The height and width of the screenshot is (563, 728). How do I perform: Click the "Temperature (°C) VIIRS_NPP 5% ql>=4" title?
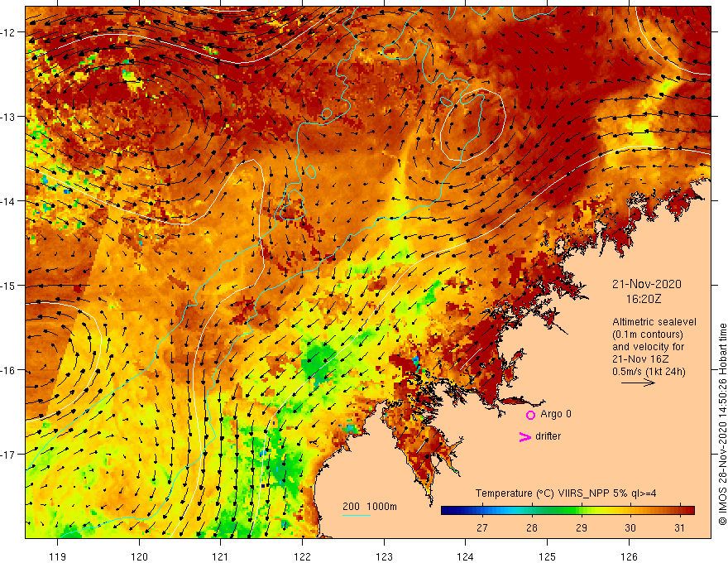point(566,493)
